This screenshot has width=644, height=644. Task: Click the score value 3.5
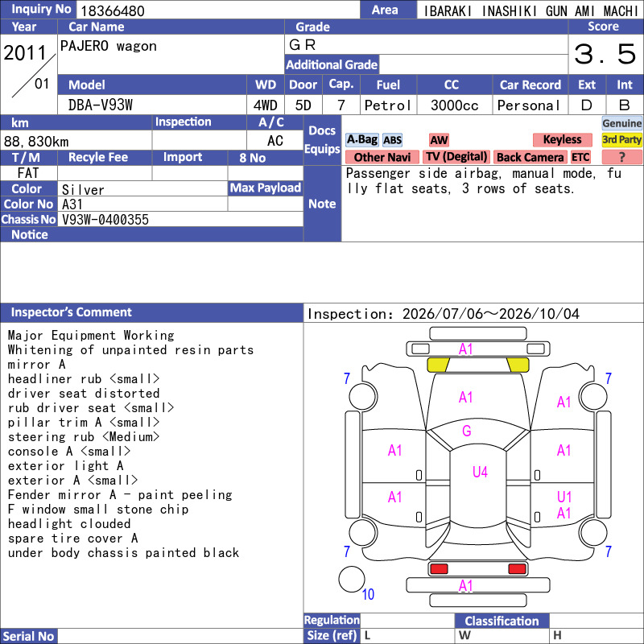click(605, 54)
